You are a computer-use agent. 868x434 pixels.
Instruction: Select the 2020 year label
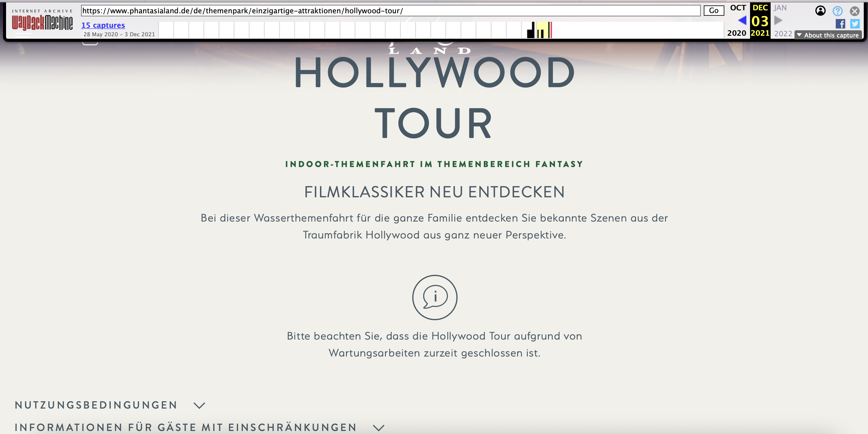[x=736, y=33]
